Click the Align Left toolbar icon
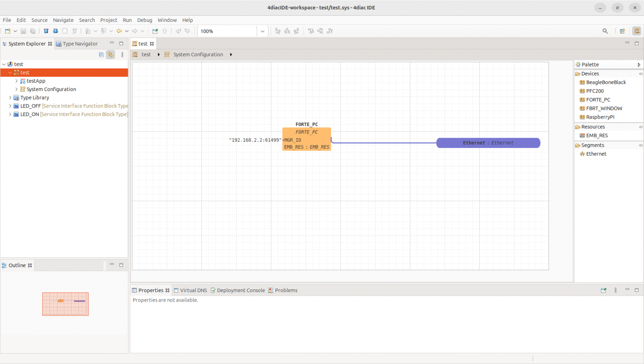Screen dimensions: 644x364 point(278,31)
